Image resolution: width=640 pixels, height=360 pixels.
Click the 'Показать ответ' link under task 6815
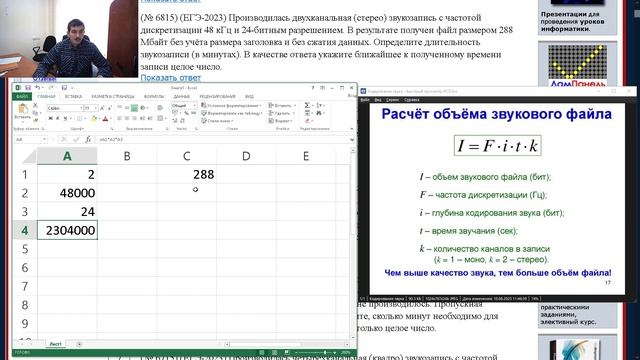[x=171, y=78]
